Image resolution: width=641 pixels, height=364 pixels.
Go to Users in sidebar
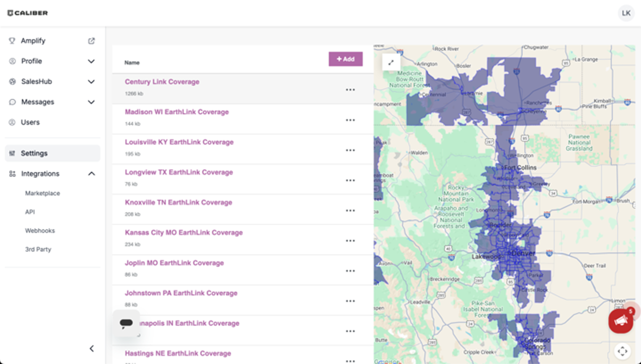(30, 122)
